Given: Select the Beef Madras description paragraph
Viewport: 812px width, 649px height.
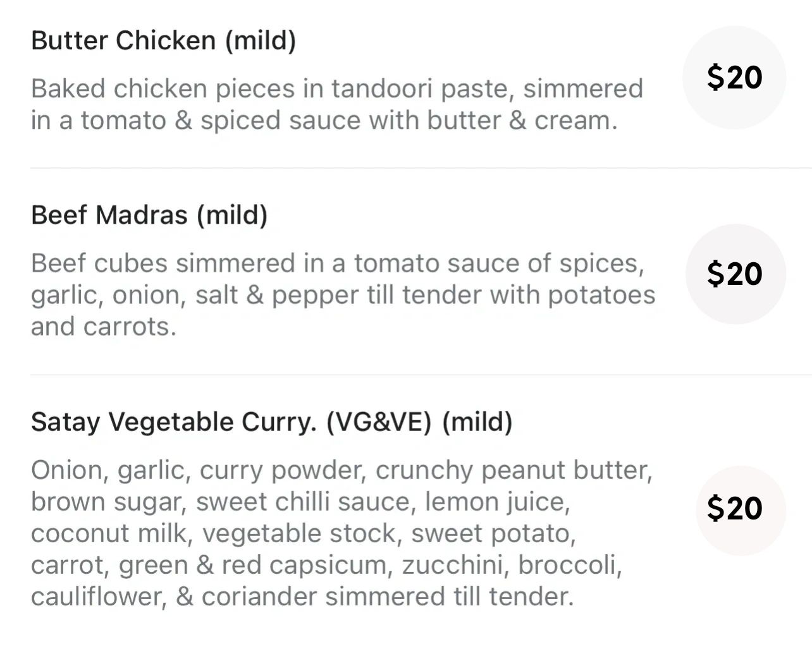Looking at the screenshot, I should 341,294.
